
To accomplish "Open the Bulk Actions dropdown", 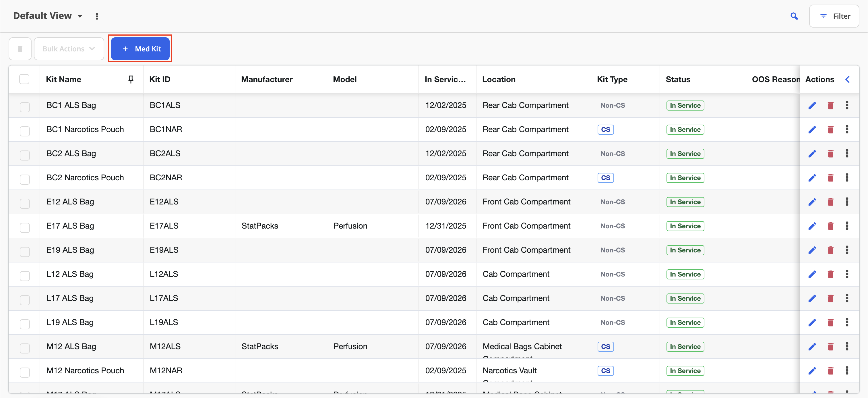I will (69, 49).
